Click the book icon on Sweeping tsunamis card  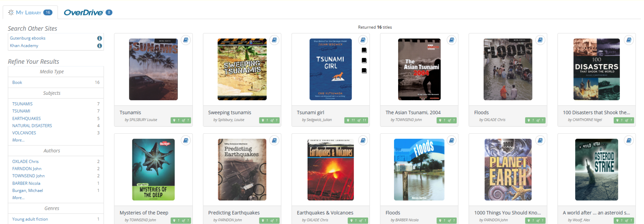274,40
